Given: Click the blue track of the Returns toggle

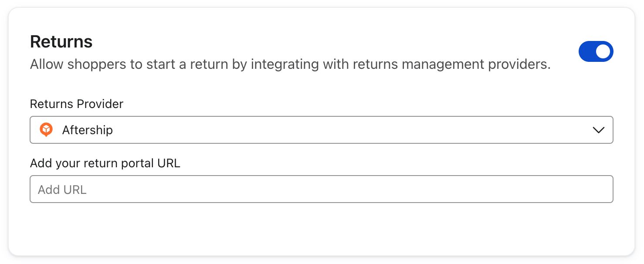Looking at the screenshot, I should click(587, 52).
